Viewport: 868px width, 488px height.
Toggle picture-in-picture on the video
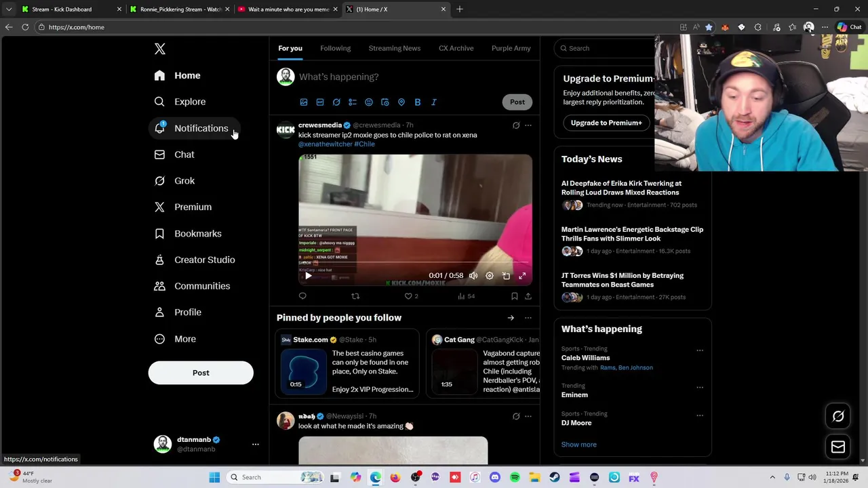(506, 276)
